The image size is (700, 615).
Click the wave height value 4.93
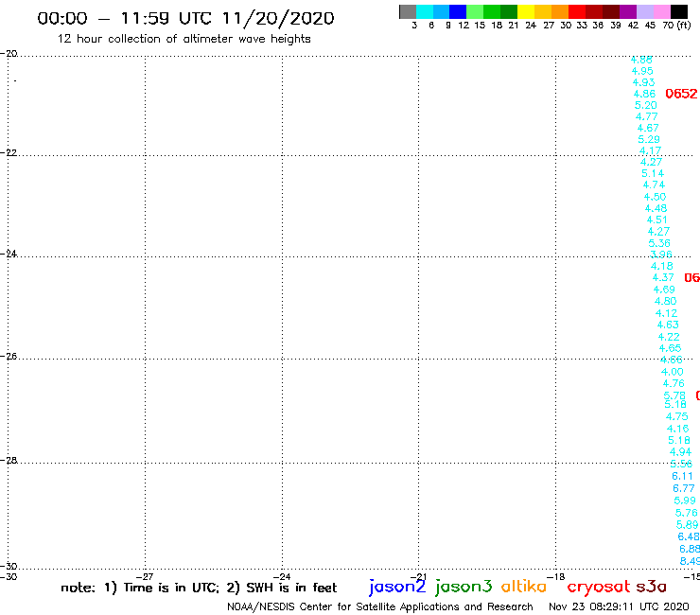click(x=644, y=82)
